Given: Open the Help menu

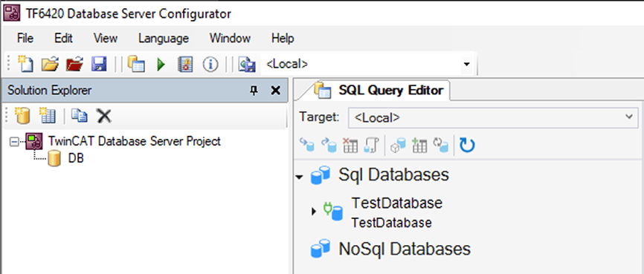Looking at the screenshot, I should click(283, 39).
